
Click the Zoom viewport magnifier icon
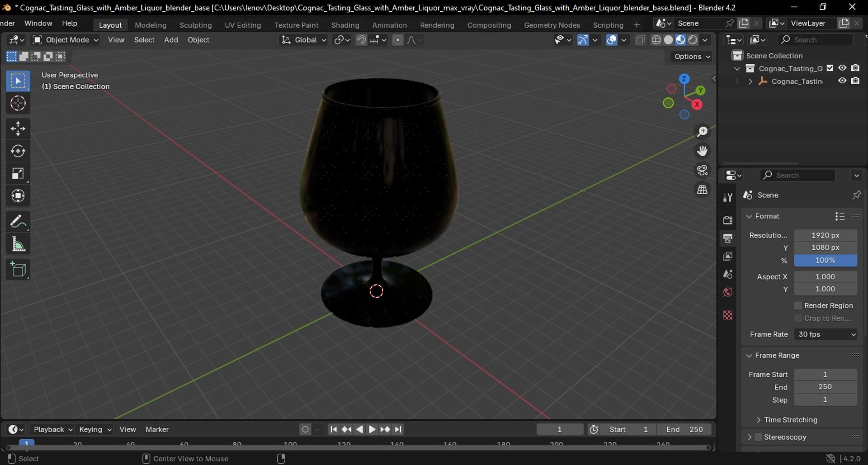click(x=702, y=132)
